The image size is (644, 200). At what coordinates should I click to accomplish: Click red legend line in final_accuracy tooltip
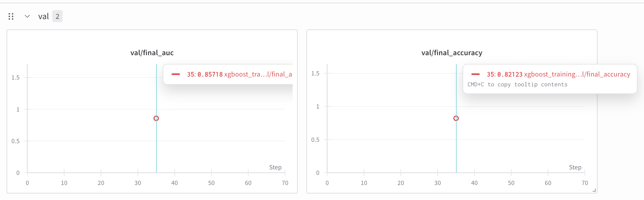(475, 74)
